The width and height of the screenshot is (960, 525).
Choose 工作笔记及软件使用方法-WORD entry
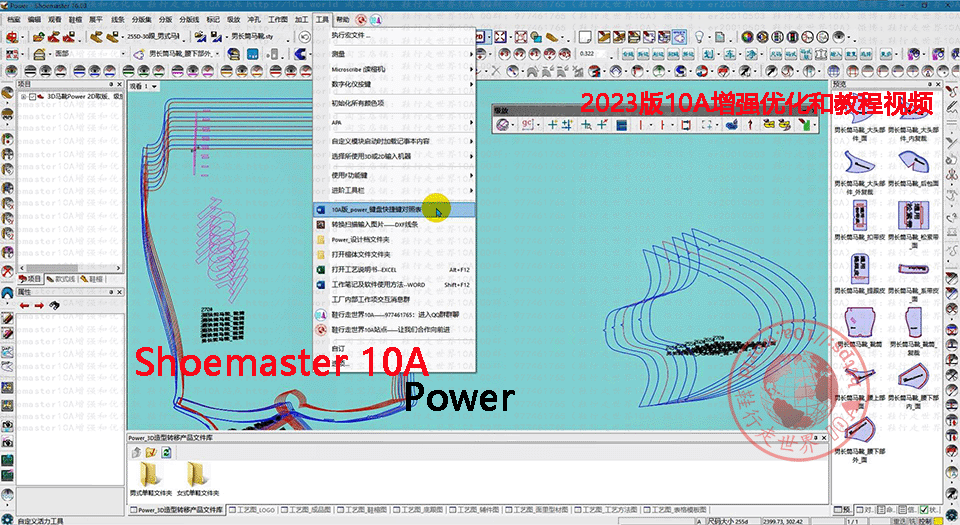coord(394,285)
